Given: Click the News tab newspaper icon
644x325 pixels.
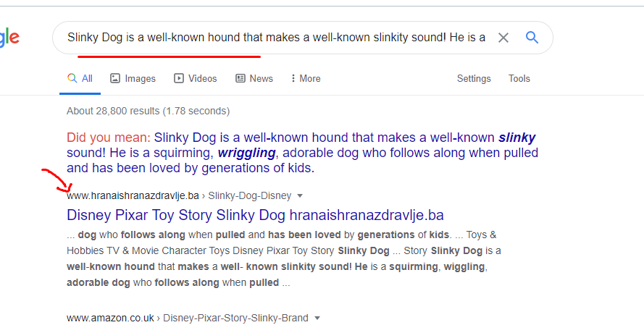Looking at the screenshot, I should (241, 79).
